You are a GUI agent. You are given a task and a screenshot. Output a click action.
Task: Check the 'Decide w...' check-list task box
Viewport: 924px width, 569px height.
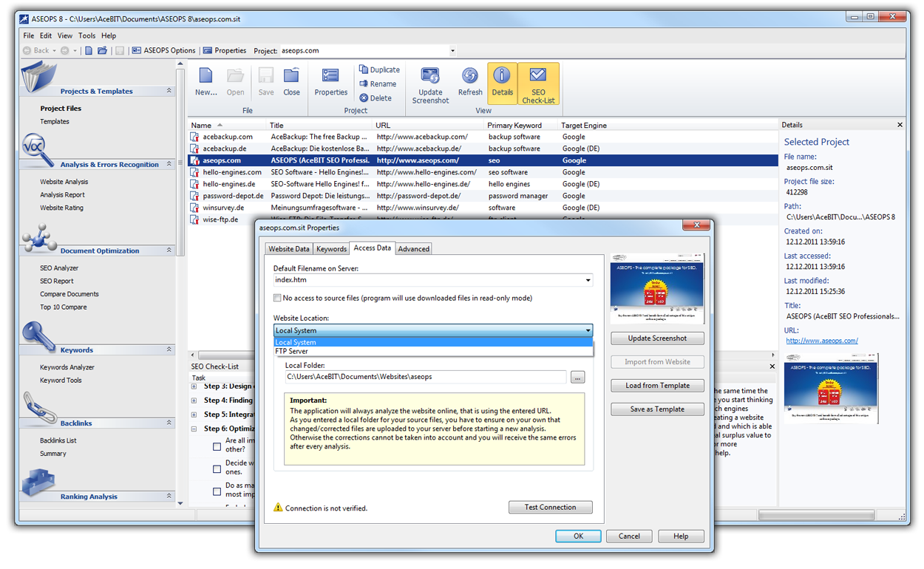217,469
